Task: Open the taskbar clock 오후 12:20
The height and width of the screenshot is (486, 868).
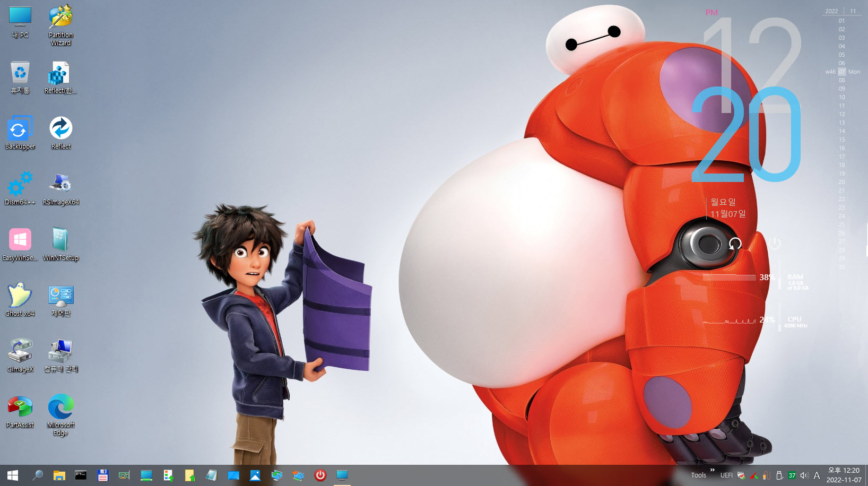Action: pos(844,475)
